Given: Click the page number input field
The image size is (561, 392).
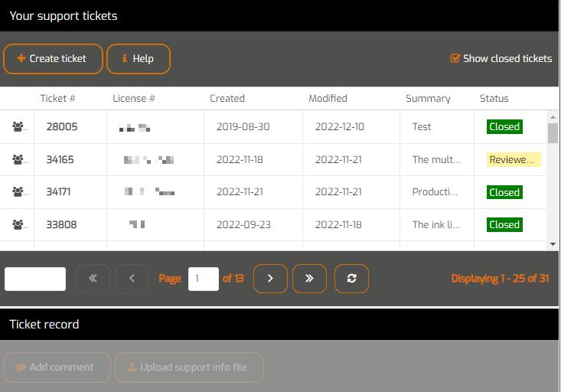Looking at the screenshot, I should [204, 279].
